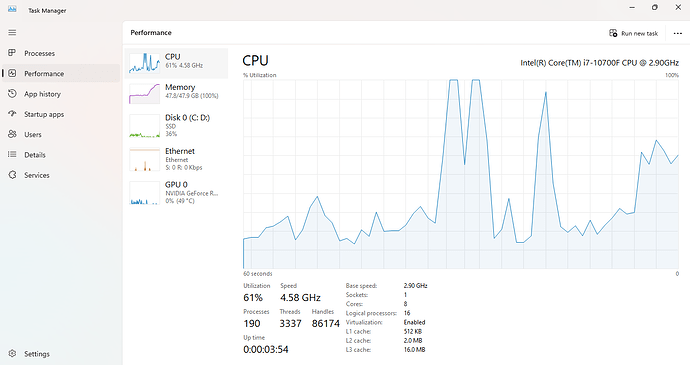Click the 47.8/47.9 GB memory usage text

(192, 96)
